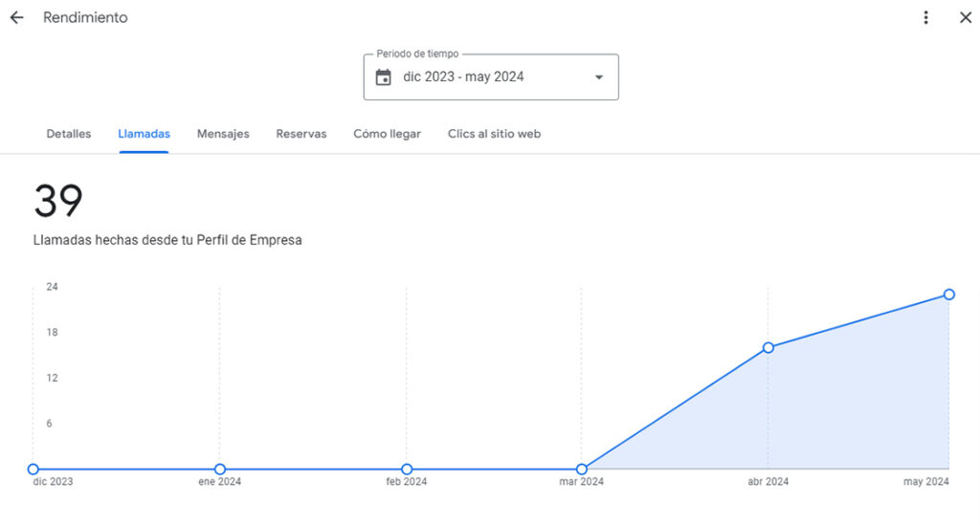This screenshot has width=980, height=524.
Task: Click the calendar icon in period field
Action: [384, 77]
